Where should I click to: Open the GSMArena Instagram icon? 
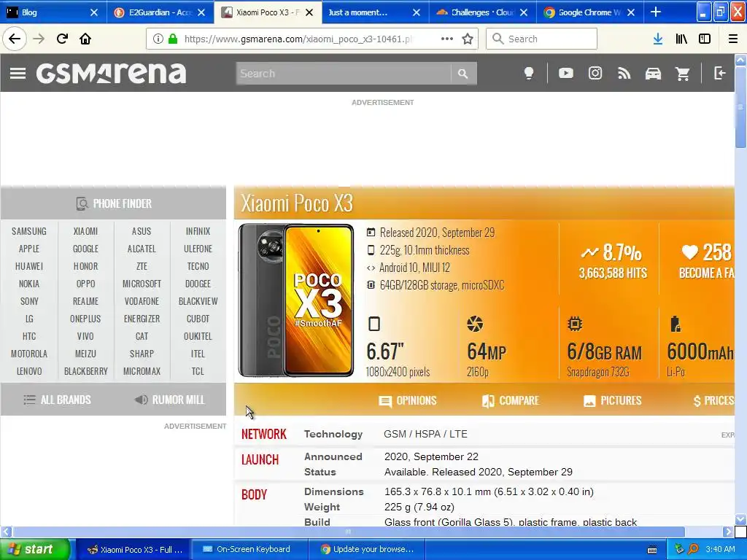595,73
